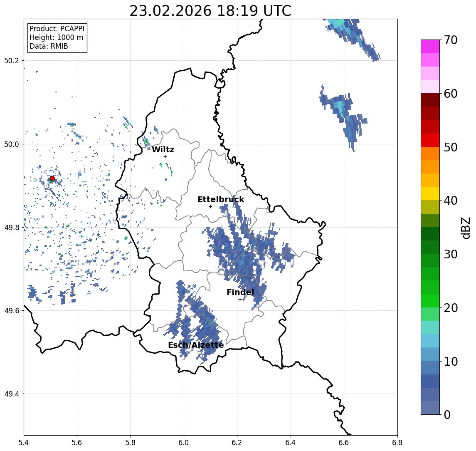
Task: Click the 6.2 longitude axis label
Action: pos(237,443)
